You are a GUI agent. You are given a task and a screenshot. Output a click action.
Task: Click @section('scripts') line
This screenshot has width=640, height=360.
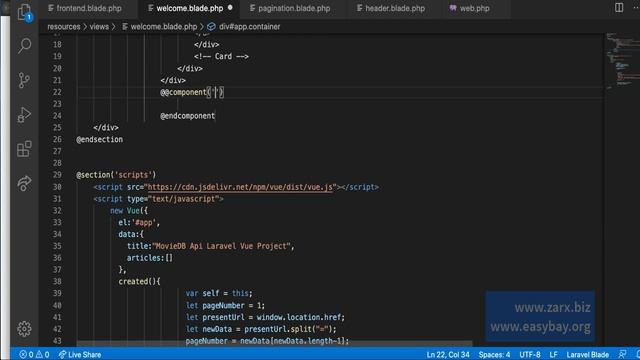(116, 175)
